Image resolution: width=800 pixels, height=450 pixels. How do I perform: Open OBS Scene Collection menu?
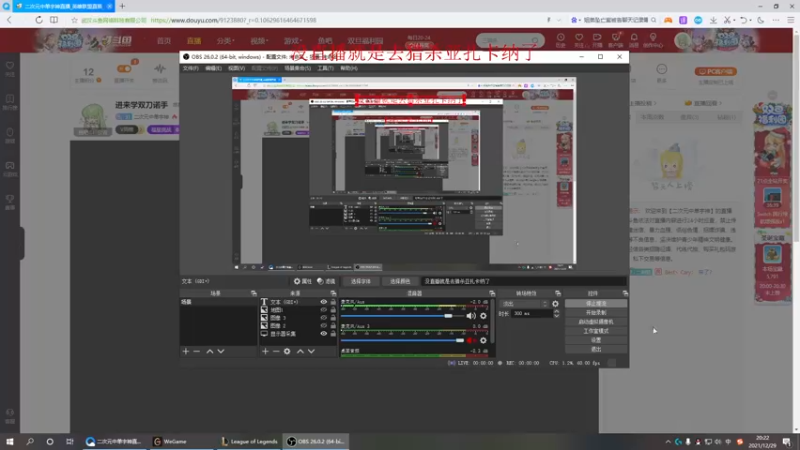click(x=297, y=68)
